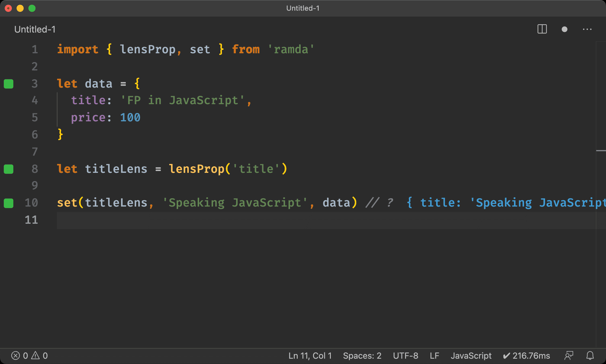Change indentation via Spaces: 2

(x=362, y=355)
